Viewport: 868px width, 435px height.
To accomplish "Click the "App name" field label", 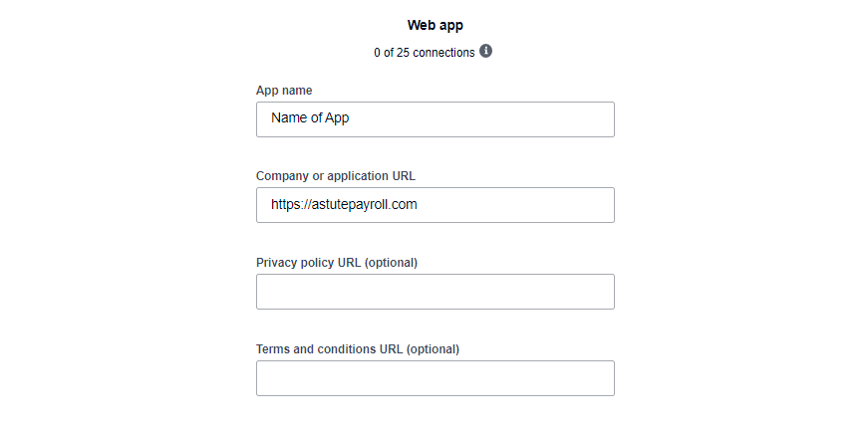I will coord(284,91).
